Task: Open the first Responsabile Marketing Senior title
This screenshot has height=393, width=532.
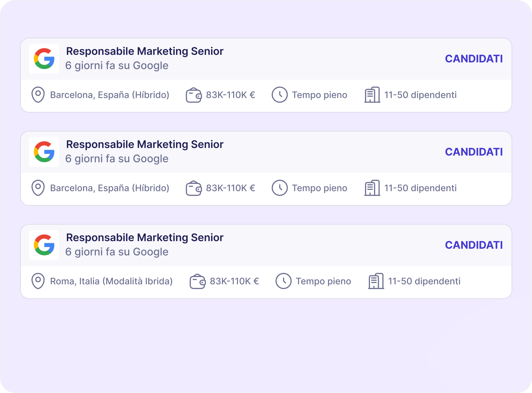Action: click(145, 51)
